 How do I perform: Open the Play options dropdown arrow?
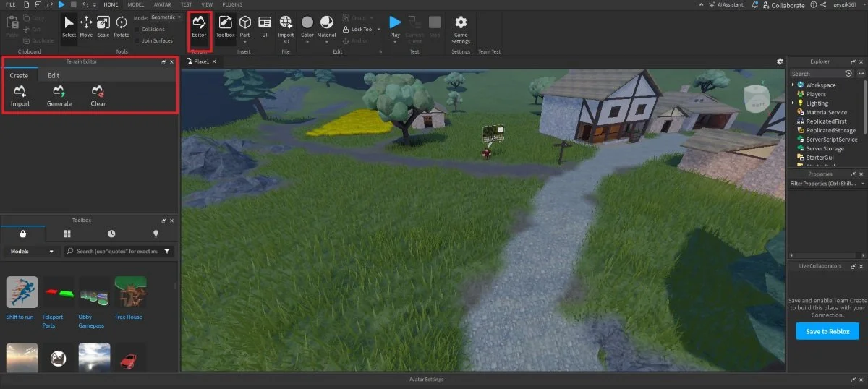pos(395,42)
